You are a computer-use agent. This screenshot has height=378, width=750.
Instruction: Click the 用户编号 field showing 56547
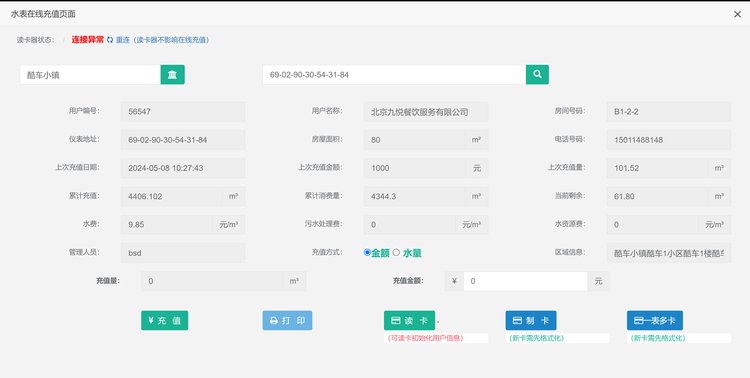tap(183, 111)
